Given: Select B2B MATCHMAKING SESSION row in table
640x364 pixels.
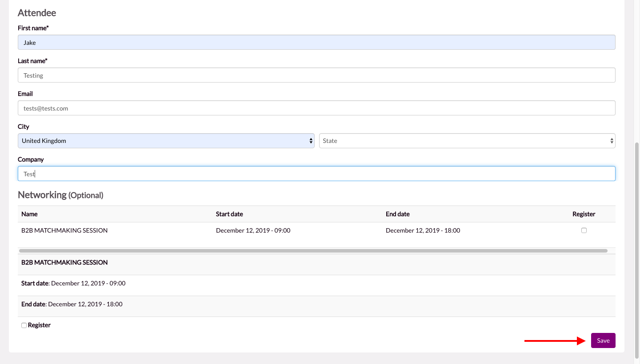Looking at the screenshot, I should click(64, 230).
